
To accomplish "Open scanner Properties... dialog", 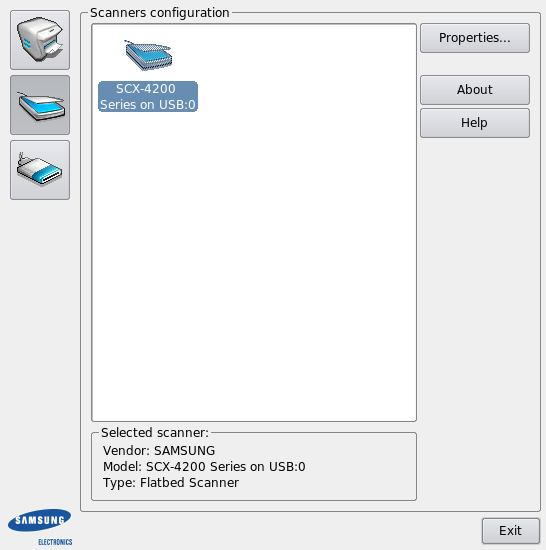I will coord(475,38).
